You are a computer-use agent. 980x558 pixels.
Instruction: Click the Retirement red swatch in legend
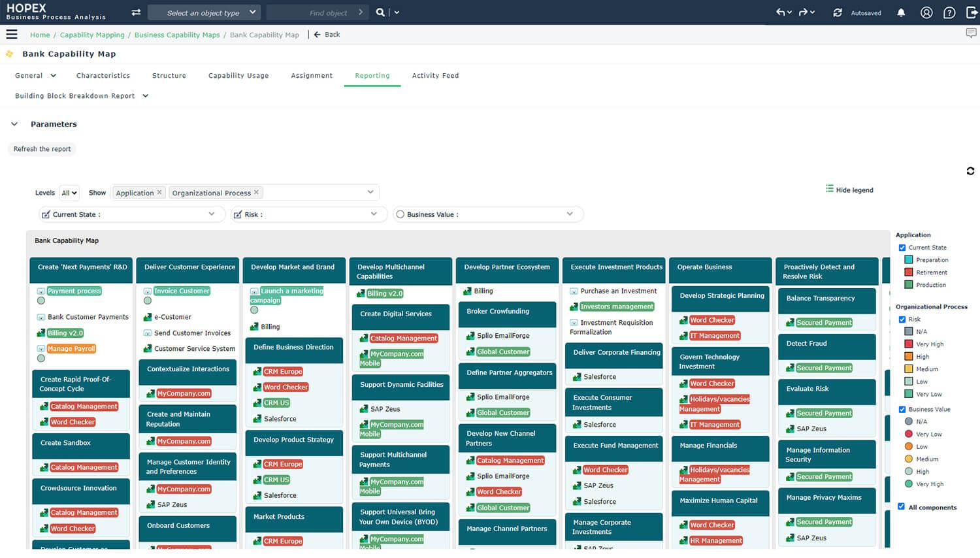[x=908, y=272]
